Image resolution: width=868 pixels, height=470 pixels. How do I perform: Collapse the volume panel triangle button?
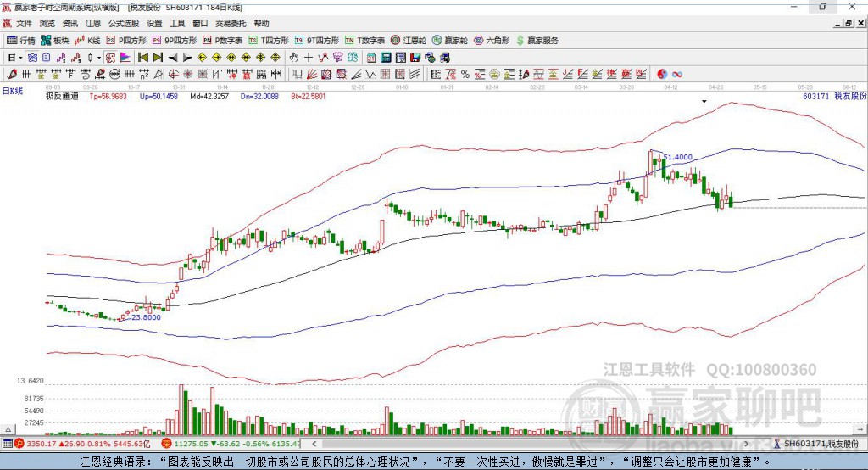click(x=8, y=429)
